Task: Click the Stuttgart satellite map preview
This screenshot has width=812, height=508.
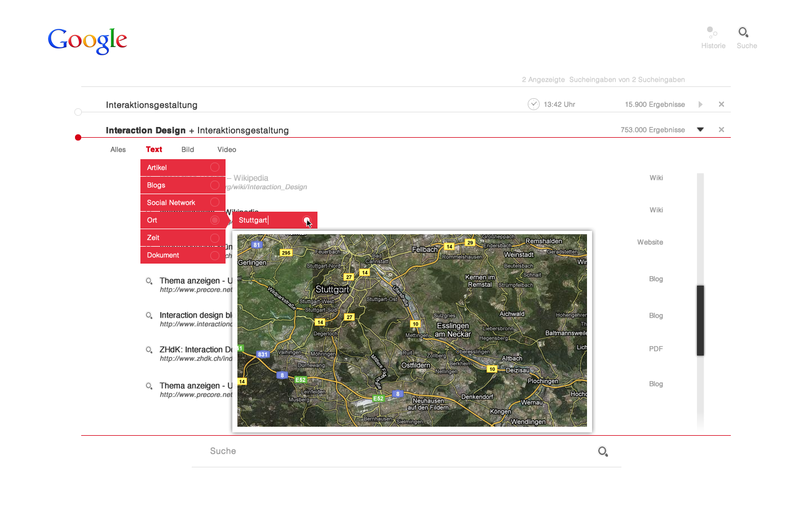Action: [412, 330]
